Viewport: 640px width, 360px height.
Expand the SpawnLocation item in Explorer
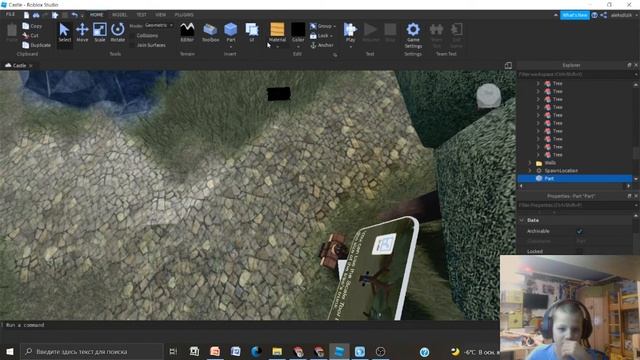[530, 171]
